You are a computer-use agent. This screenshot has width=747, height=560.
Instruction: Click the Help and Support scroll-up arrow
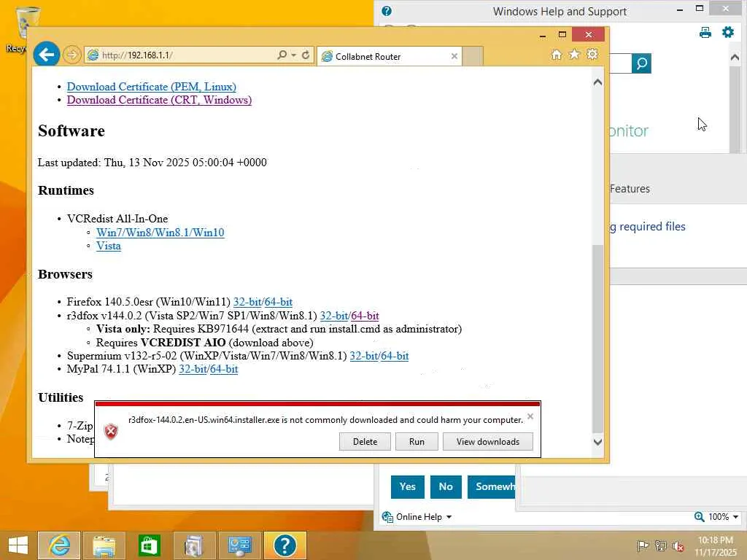735,58
